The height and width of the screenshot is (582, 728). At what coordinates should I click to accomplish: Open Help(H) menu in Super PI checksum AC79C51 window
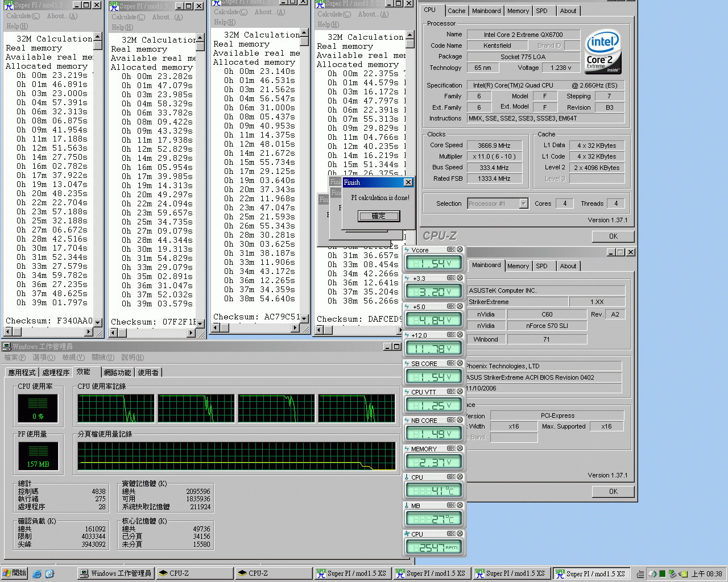[x=224, y=22]
